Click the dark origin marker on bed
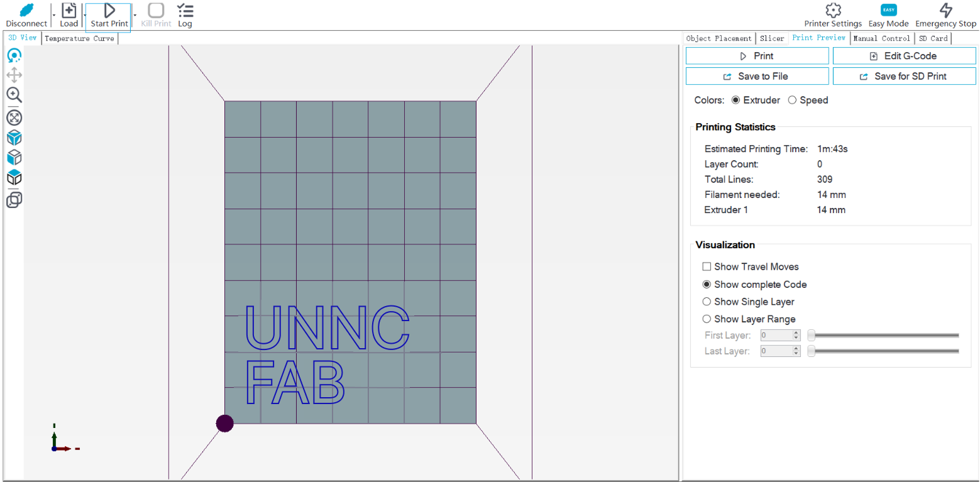The width and height of the screenshot is (980, 482). (225, 424)
